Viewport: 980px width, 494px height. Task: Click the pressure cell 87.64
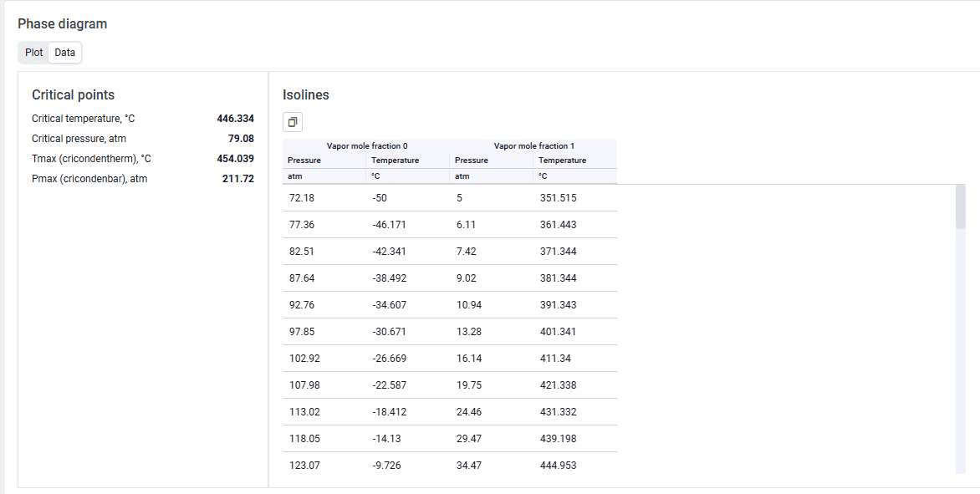324,278
